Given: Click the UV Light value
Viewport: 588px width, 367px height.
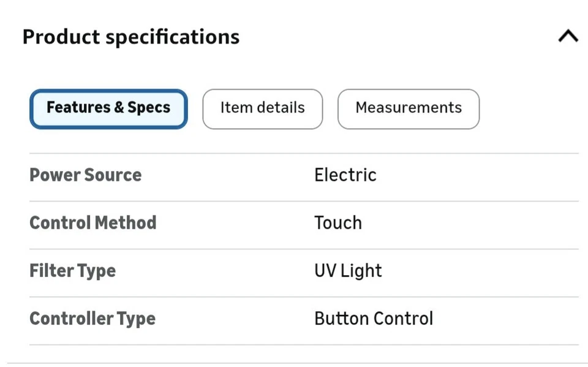Looking at the screenshot, I should coord(348,271).
